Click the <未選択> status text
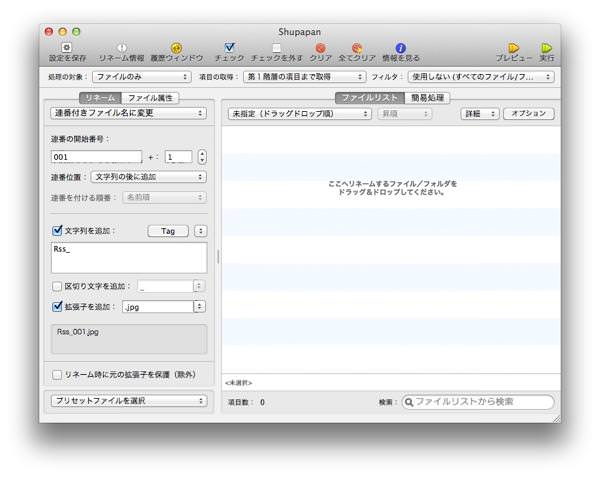Image resolution: width=600 pixels, height=477 pixels. (239, 383)
